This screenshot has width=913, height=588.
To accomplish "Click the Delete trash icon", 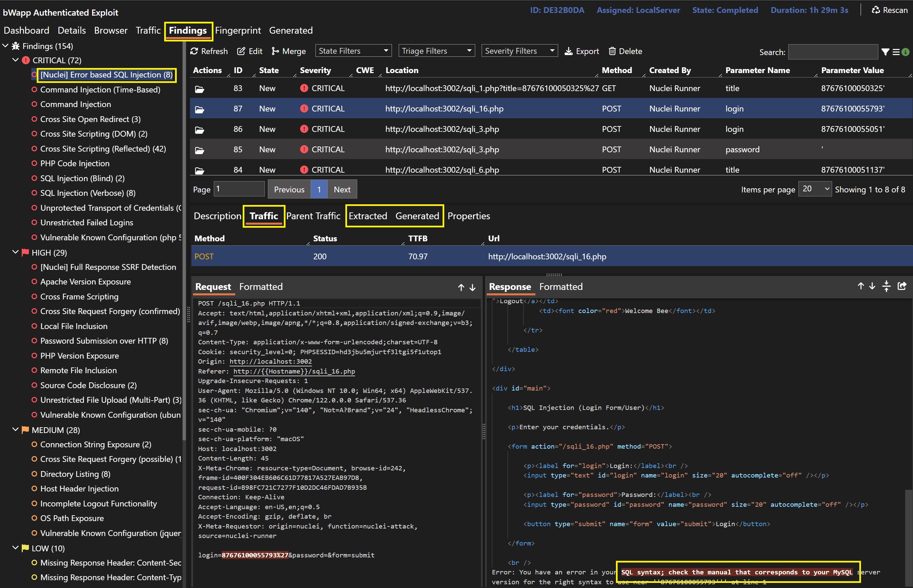I will coord(612,51).
